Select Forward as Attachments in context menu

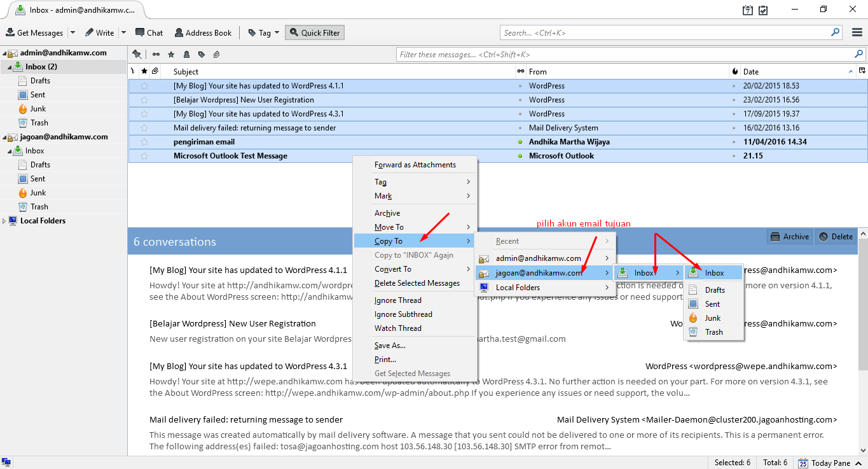pyautogui.click(x=415, y=165)
